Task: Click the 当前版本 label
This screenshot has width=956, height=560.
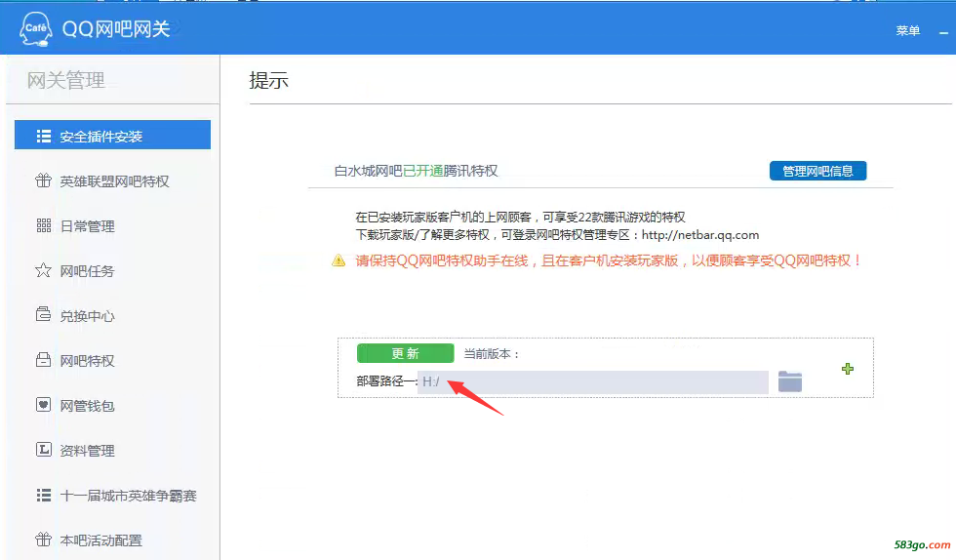Action: click(x=491, y=354)
